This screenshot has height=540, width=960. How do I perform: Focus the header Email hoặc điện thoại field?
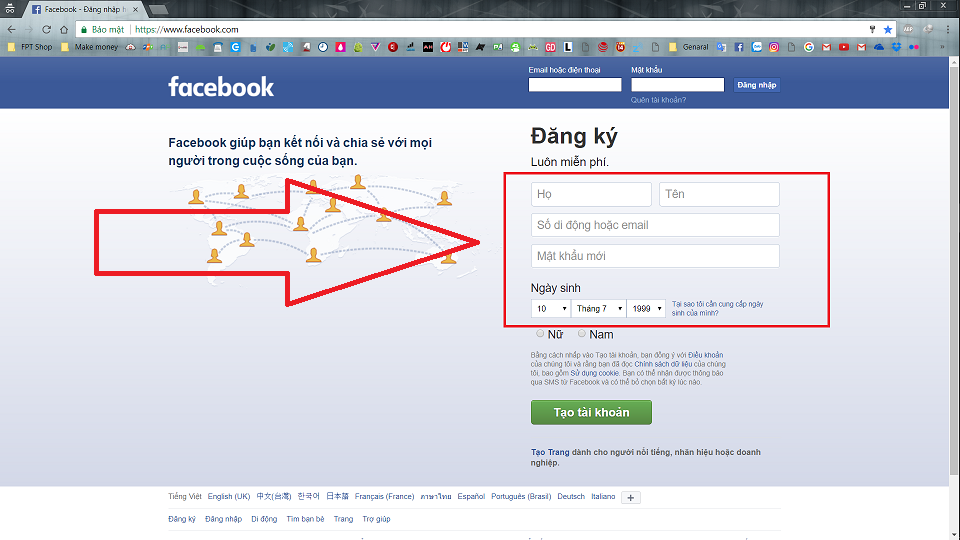pos(575,85)
